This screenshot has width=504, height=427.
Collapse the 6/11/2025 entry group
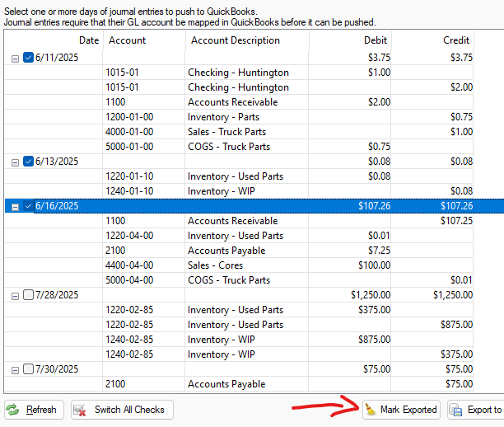coord(15,58)
